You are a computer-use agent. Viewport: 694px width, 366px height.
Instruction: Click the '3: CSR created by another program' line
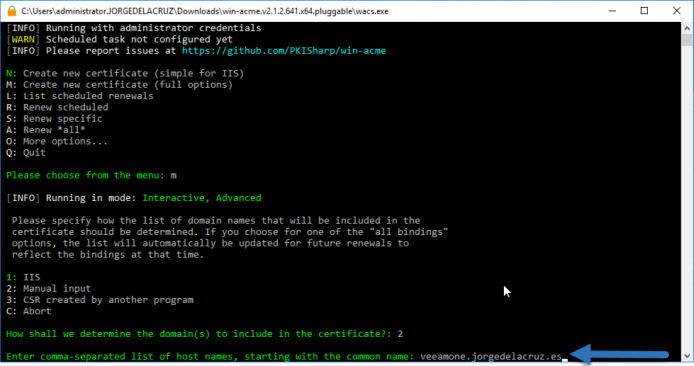point(100,300)
